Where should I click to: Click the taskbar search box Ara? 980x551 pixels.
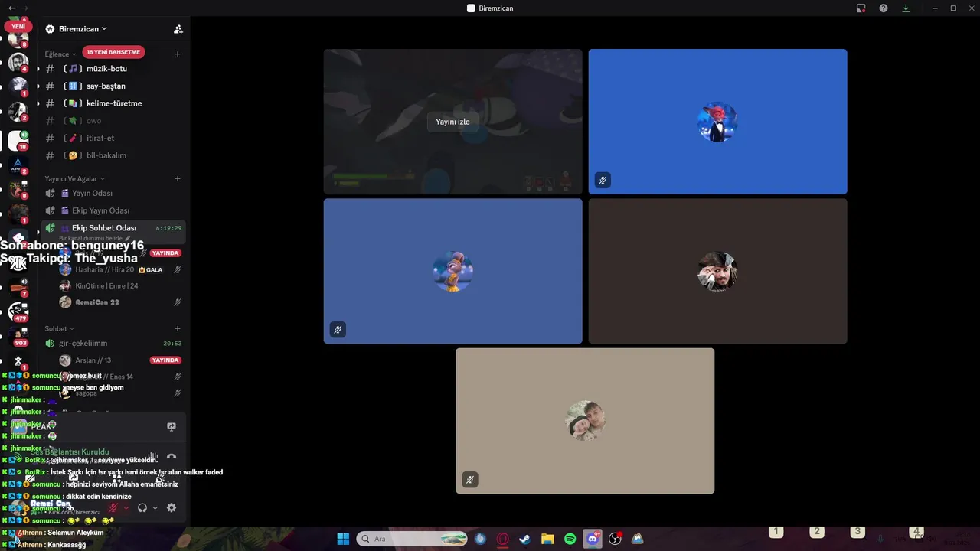point(413,539)
